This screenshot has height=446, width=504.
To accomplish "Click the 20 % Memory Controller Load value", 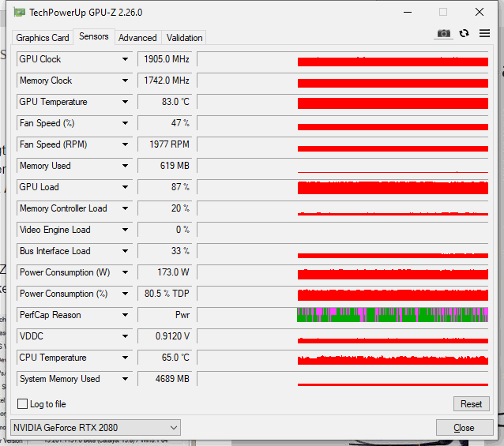I will 165,208.
